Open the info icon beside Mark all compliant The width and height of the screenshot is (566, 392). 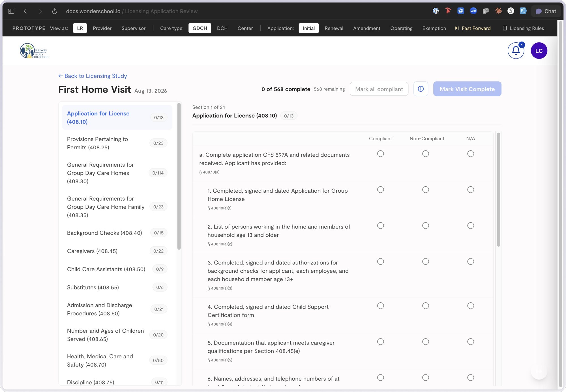click(x=421, y=89)
